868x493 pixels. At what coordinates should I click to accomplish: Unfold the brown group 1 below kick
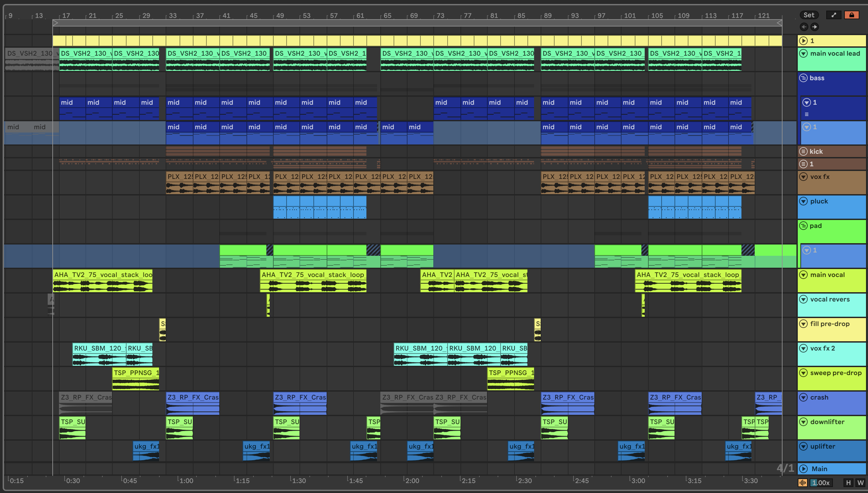click(x=803, y=164)
